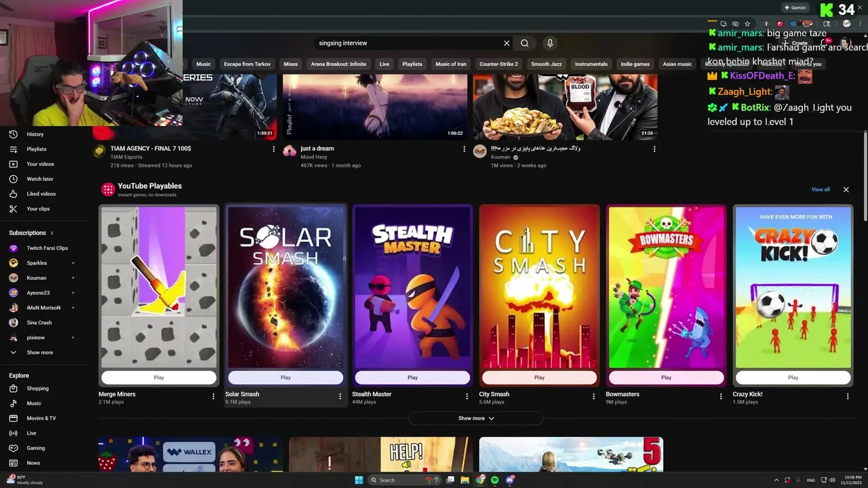Viewport: 868px width, 488px height.
Task: Start voice search with microphone icon
Action: pos(550,43)
